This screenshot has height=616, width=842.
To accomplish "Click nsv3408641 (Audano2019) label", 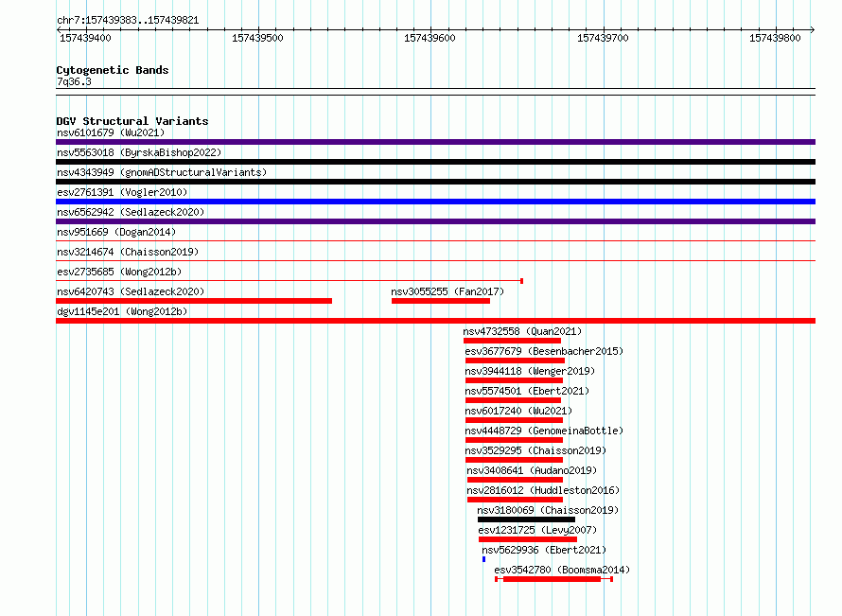I will 532,470.
